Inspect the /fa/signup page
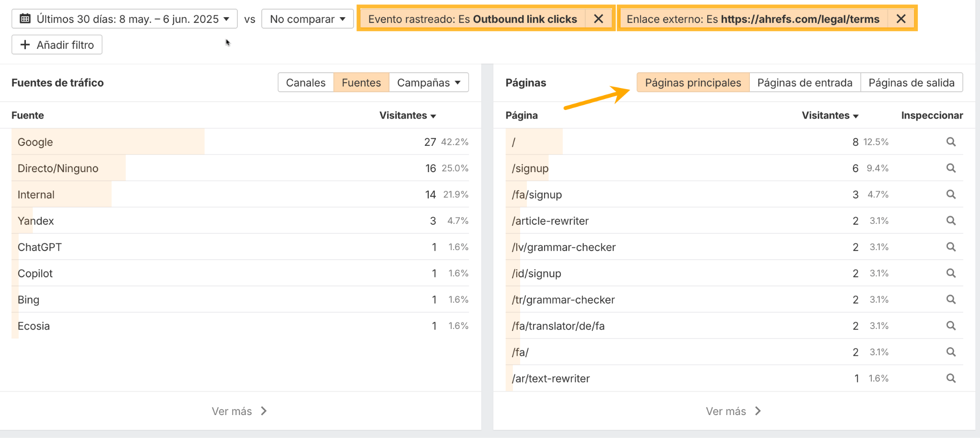Screen dimensions: 980x438 click(x=950, y=195)
